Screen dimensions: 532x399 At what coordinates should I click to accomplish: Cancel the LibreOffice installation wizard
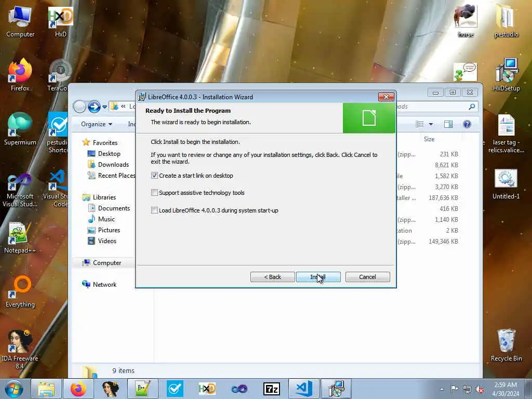pos(367,277)
